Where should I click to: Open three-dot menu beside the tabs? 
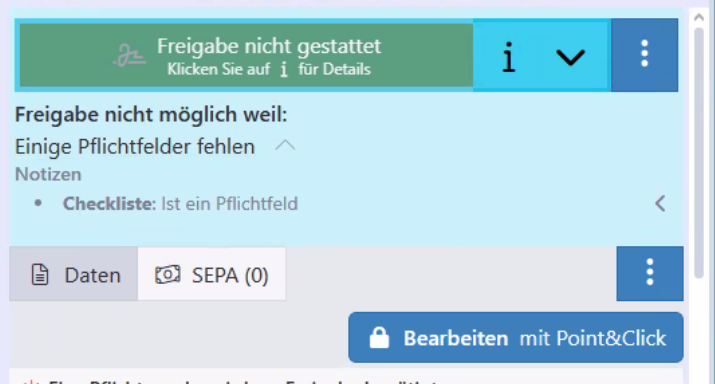tap(650, 274)
